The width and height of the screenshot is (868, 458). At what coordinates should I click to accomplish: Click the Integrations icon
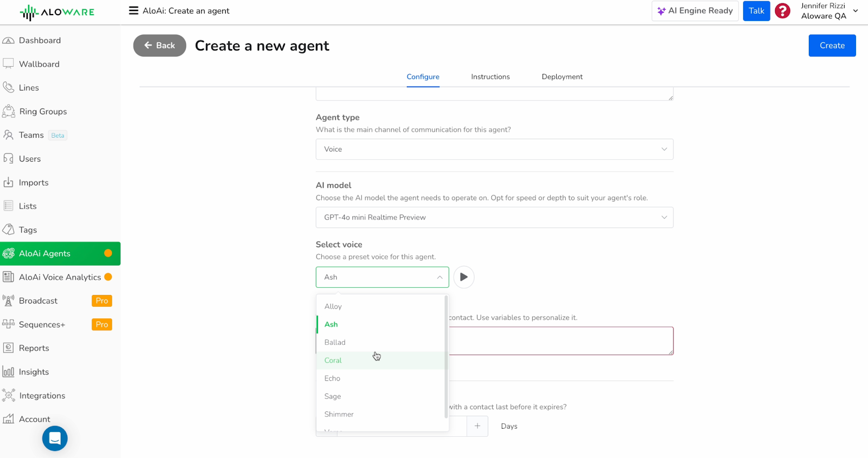click(x=8, y=396)
